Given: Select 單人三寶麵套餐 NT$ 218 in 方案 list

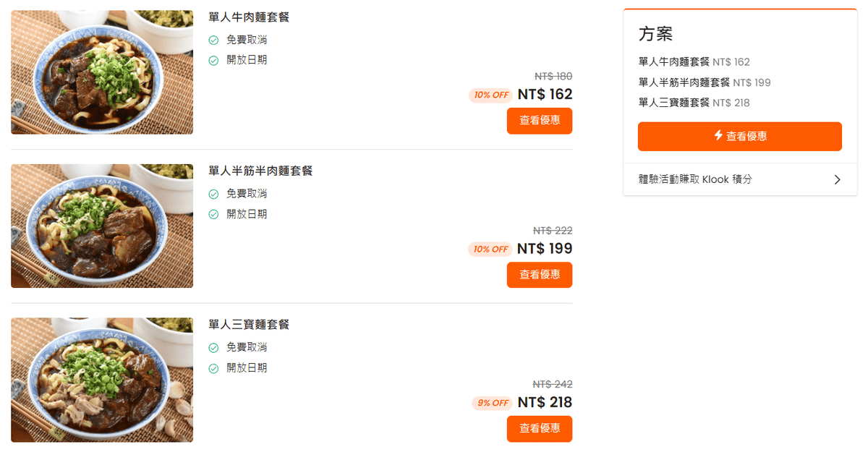Looking at the screenshot, I should click(x=694, y=103).
